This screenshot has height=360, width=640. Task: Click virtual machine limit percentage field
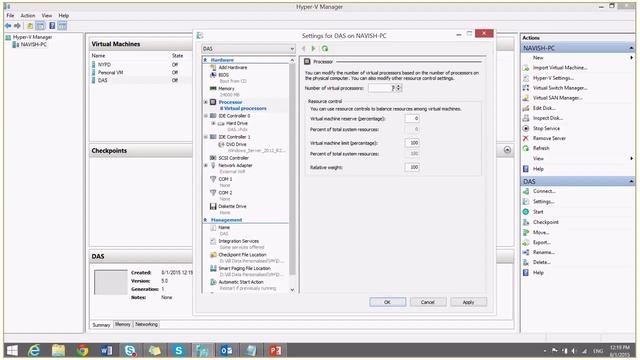point(412,143)
